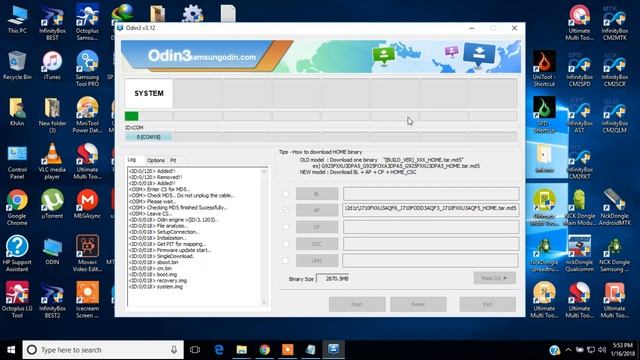Click the log panel vertical scrollbar
Screen dimensions: 640x360
(264, 237)
